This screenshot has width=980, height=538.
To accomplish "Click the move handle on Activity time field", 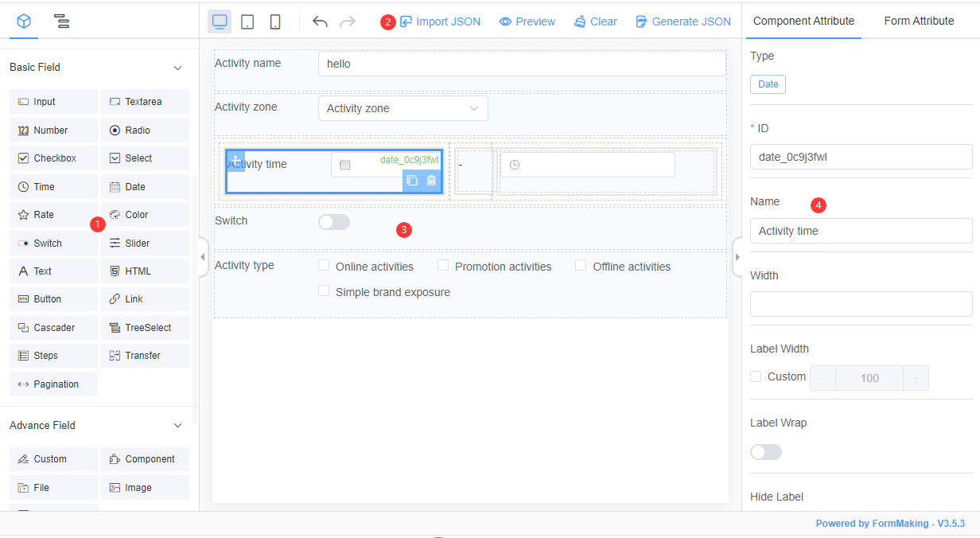I will [x=235, y=161].
